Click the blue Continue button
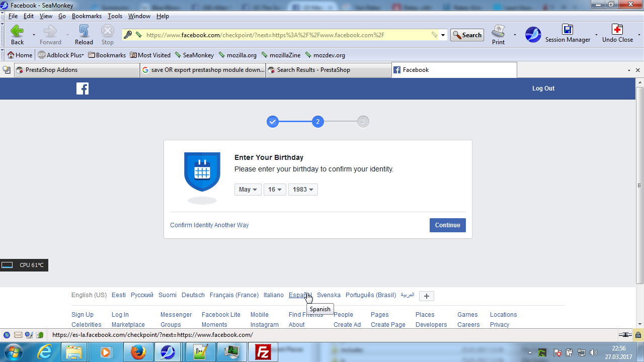Image resolution: width=644 pixels, height=362 pixels. click(448, 225)
